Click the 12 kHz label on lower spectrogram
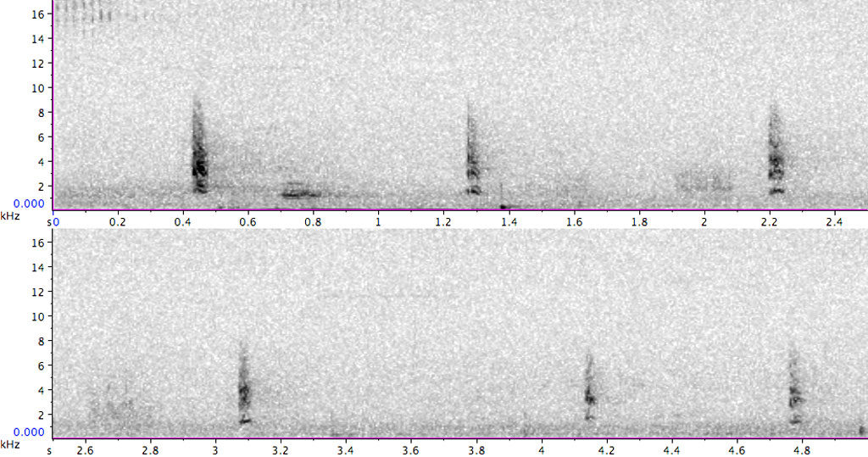The height and width of the screenshot is (457, 868). [x=38, y=292]
